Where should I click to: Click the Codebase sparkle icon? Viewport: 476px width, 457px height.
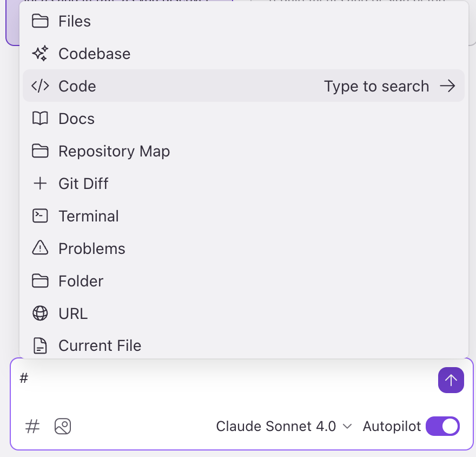[x=40, y=54]
